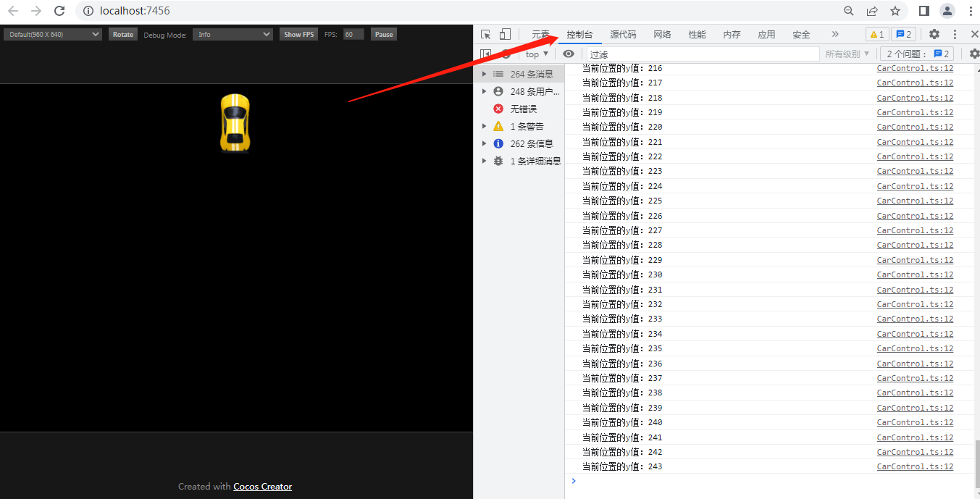Open CarControl.ts:12 link for value 243
980x499 pixels.
click(915, 466)
